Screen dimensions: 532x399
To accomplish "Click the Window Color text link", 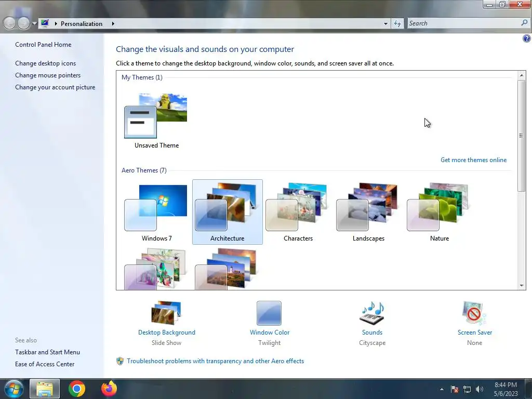I will pyautogui.click(x=270, y=332).
